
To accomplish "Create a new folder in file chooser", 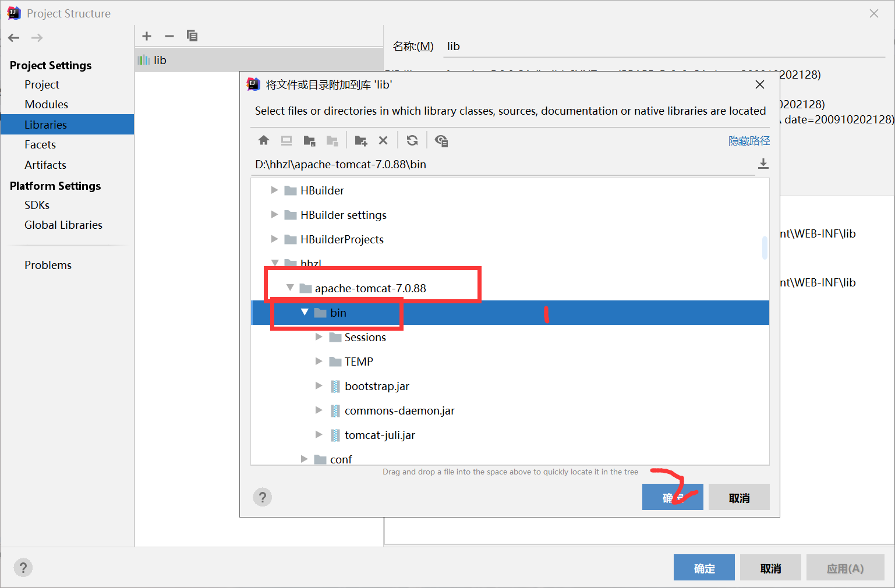I will coord(361,140).
